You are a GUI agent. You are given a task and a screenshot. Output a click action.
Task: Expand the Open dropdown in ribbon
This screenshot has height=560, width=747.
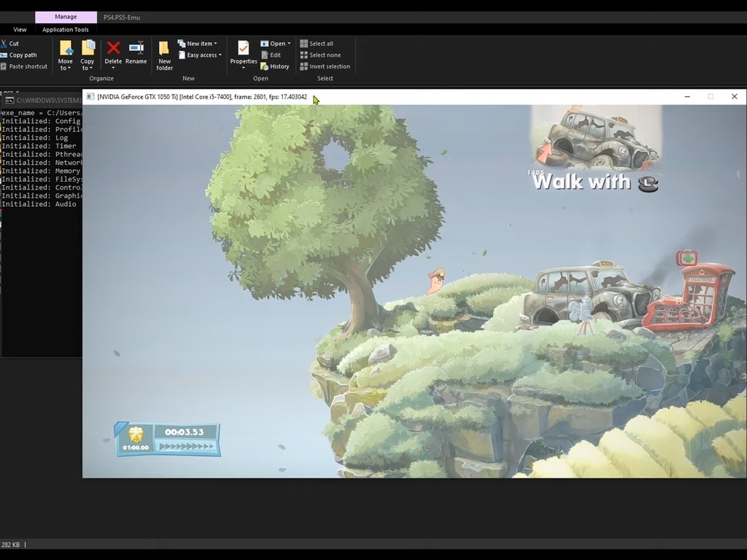coord(275,43)
